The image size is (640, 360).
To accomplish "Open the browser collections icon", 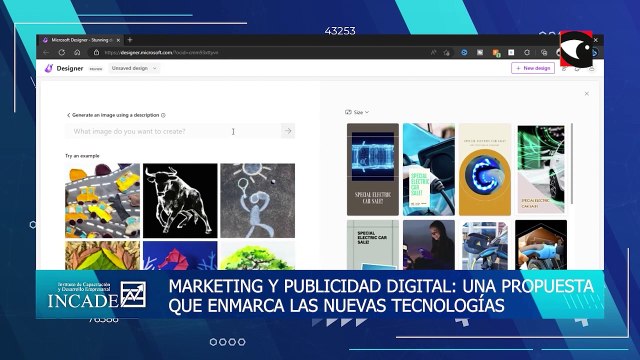I will point(544,53).
